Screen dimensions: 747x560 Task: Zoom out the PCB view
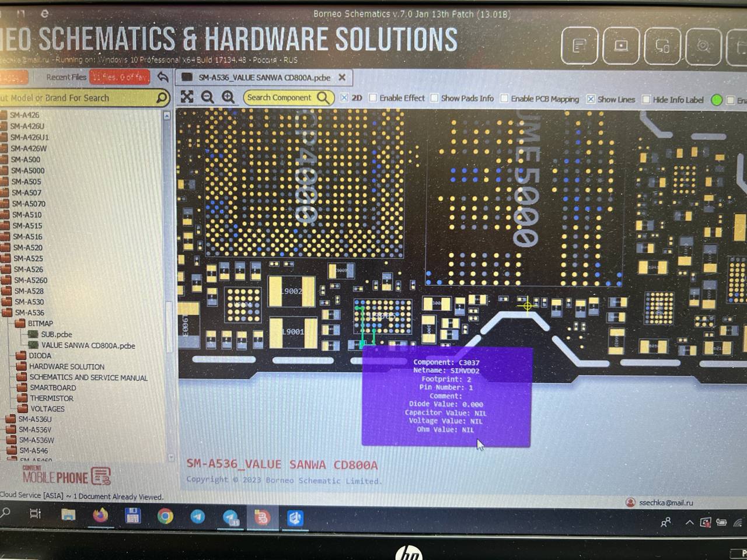[x=207, y=97]
